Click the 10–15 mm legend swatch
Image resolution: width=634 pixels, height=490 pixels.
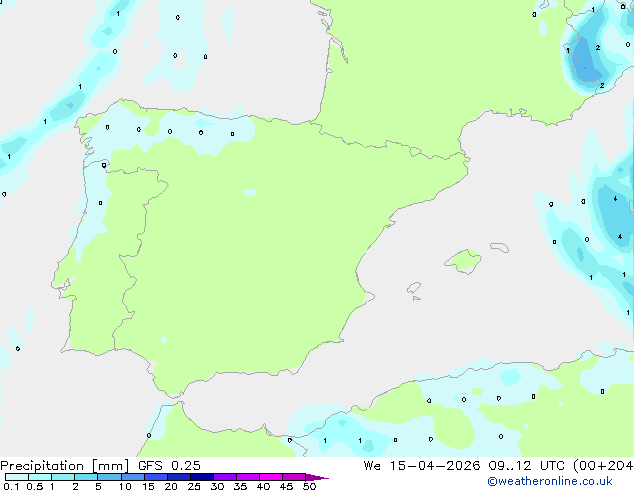pos(133,477)
